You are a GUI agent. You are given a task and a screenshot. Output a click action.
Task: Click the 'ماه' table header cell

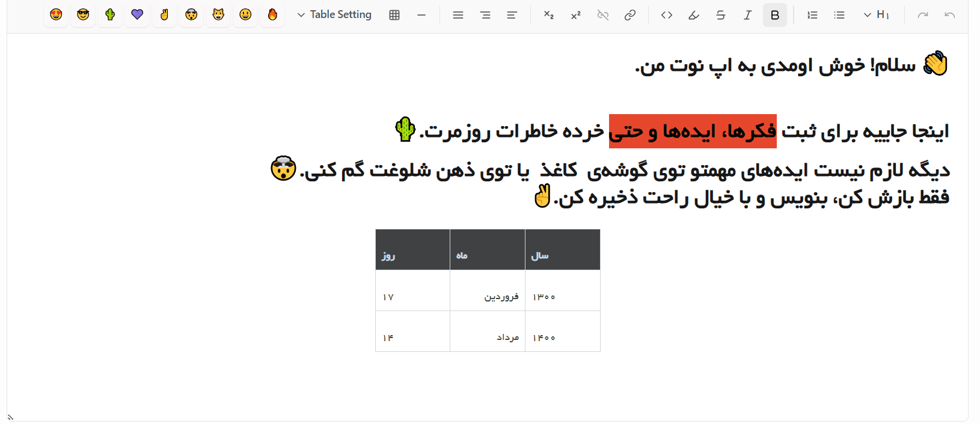pos(488,250)
